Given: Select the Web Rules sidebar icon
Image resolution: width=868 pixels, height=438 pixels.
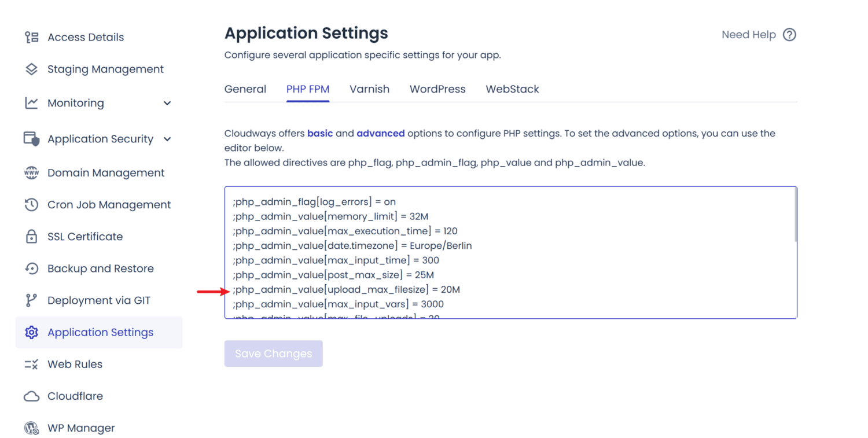Looking at the screenshot, I should point(31,364).
